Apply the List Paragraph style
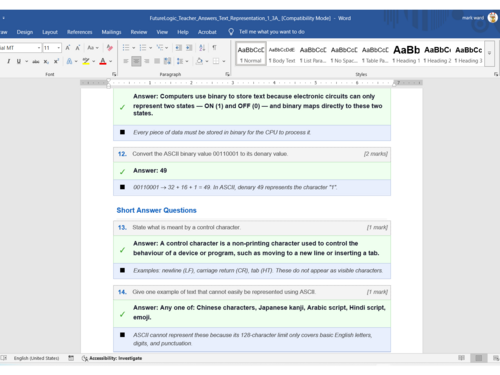This screenshot has width=500, height=375. tap(313, 54)
